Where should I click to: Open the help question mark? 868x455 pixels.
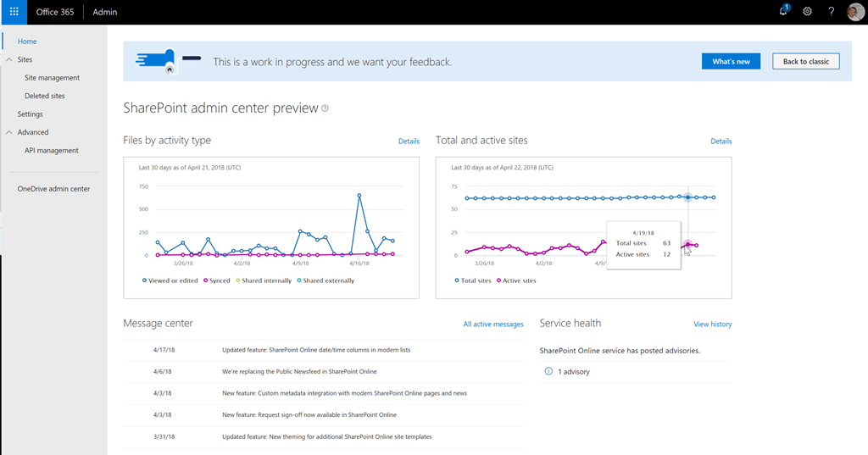[x=831, y=12]
